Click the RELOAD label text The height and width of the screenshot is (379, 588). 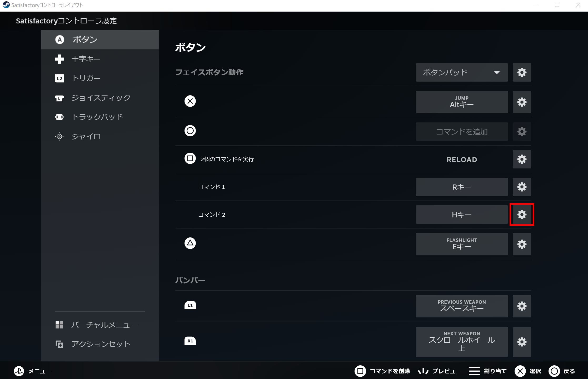click(x=462, y=159)
